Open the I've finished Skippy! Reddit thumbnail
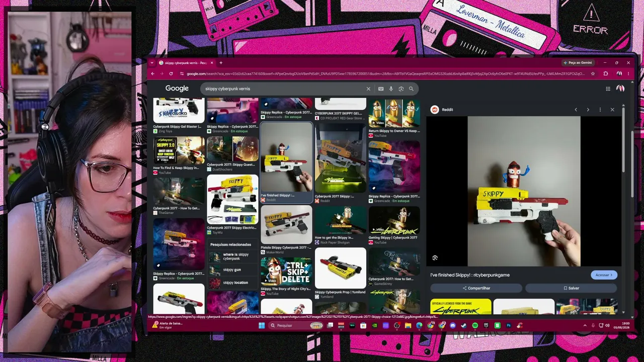This screenshot has height=362, width=644. 286,157
